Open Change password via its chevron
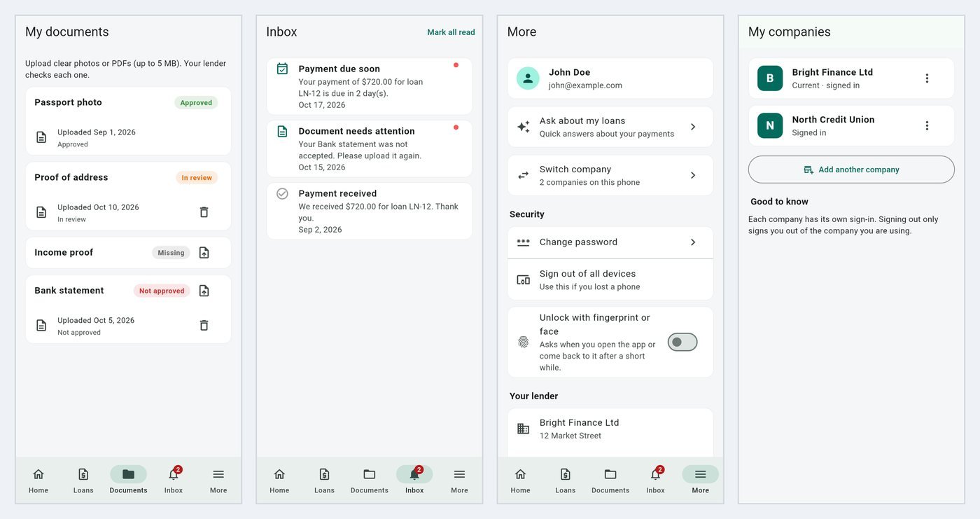Viewport: 980px width, 519px height. 693,242
